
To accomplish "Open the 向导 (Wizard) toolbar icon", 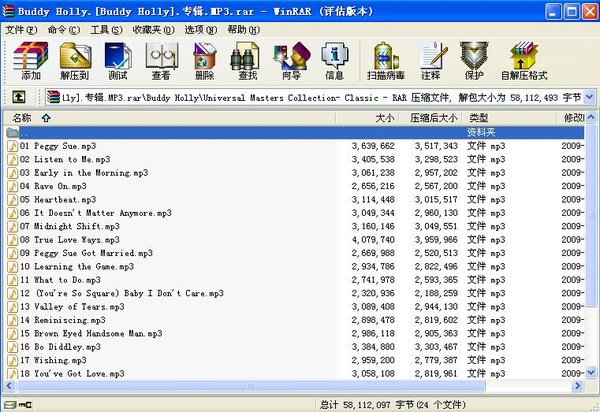I will tap(292, 61).
